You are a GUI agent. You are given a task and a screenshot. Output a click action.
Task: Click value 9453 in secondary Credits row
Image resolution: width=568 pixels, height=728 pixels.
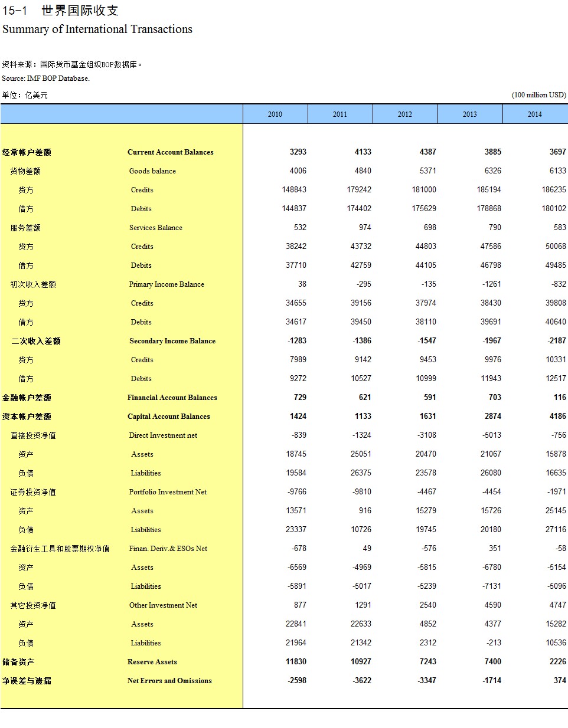click(428, 359)
